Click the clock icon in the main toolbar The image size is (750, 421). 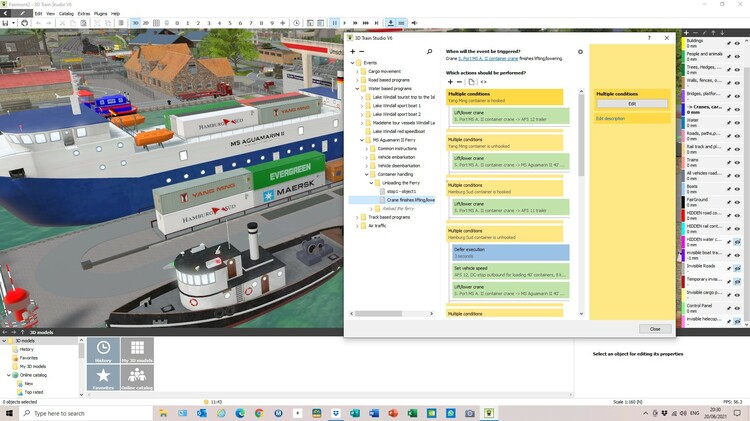(x=297, y=23)
